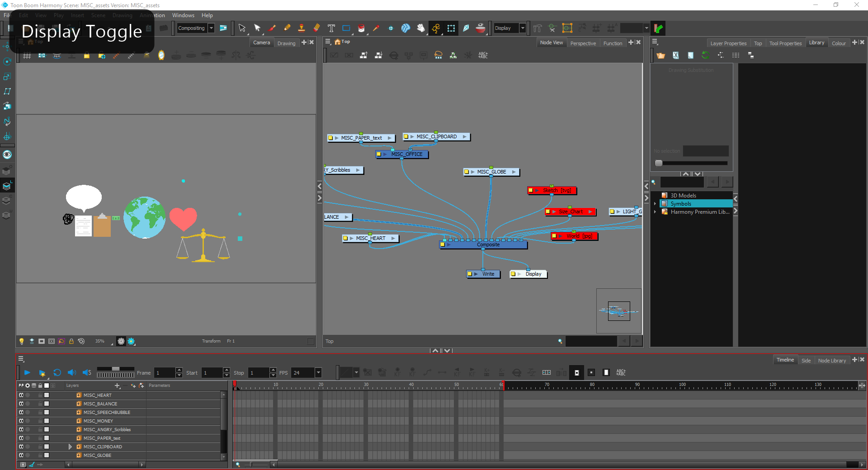Click the Top home icon in Node View
The width and height of the screenshot is (868, 470).
[337, 42]
